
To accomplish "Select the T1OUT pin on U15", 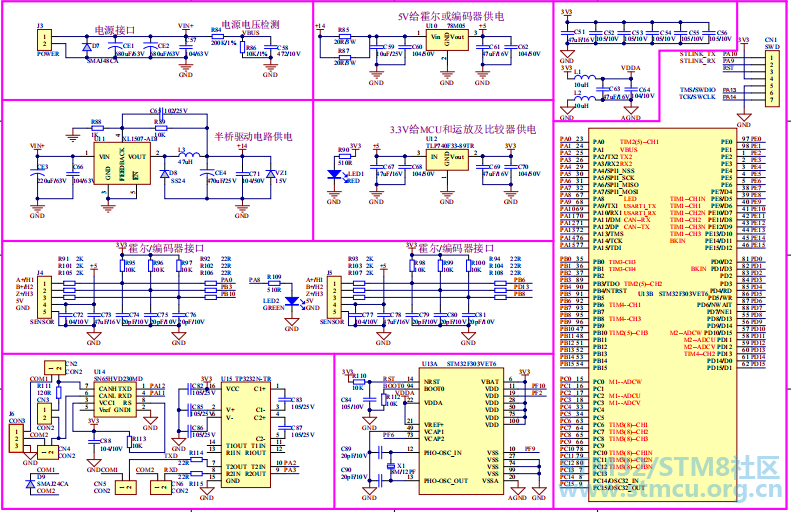I will tap(236, 445).
